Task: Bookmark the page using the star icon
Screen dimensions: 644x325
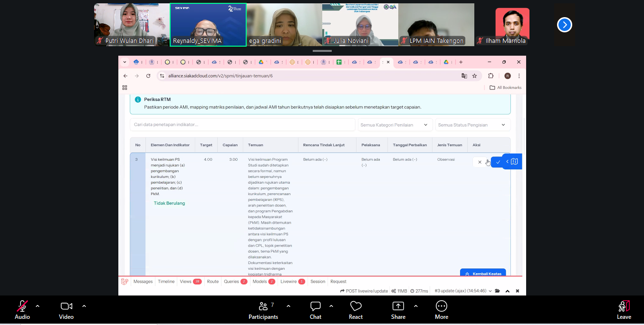Action: click(474, 75)
